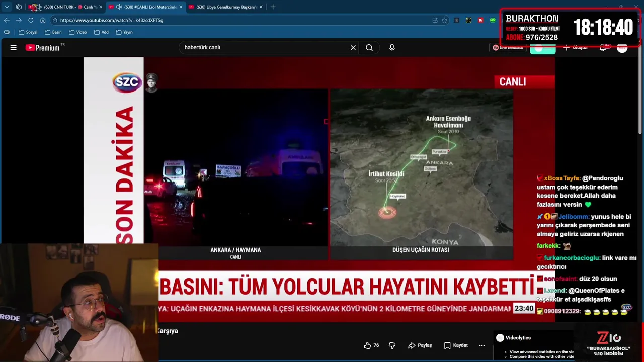Click the teal button beside Give feedback
The height and width of the screenshot is (362, 644).
542,48
